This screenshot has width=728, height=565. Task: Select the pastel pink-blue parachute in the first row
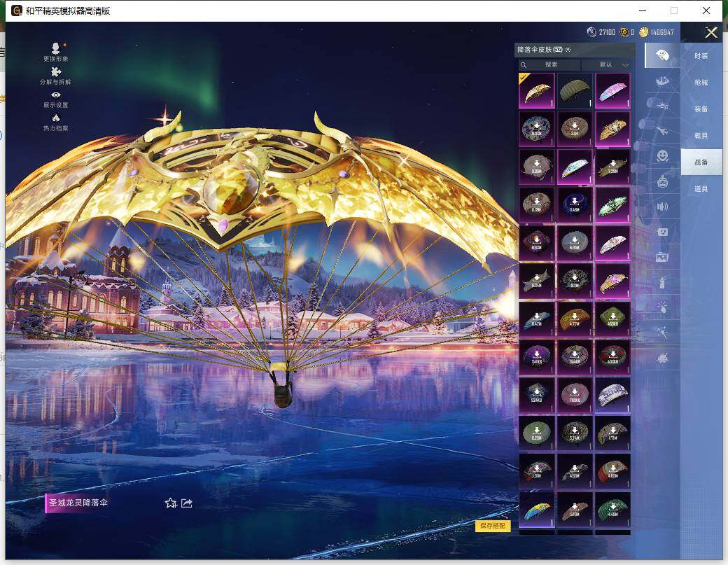(x=613, y=91)
